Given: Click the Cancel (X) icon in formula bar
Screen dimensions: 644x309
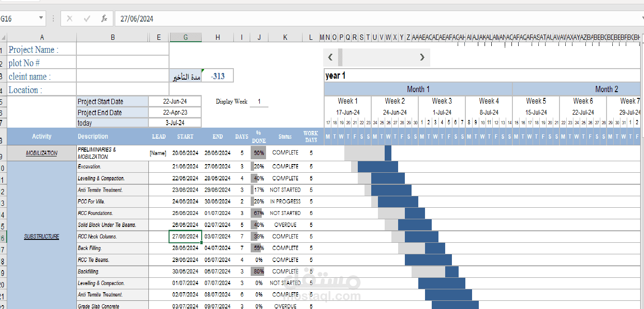Looking at the screenshot, I should click(x=70, y=19).
